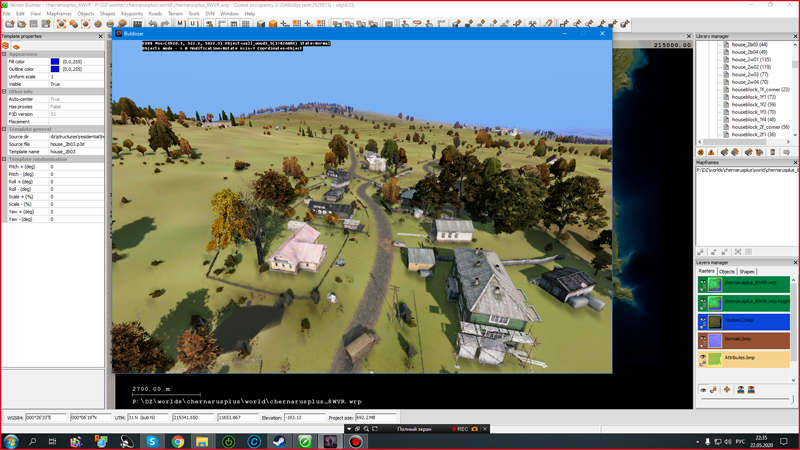Open the Window menu
800x450 pixels.
click(x=229, y=14)
